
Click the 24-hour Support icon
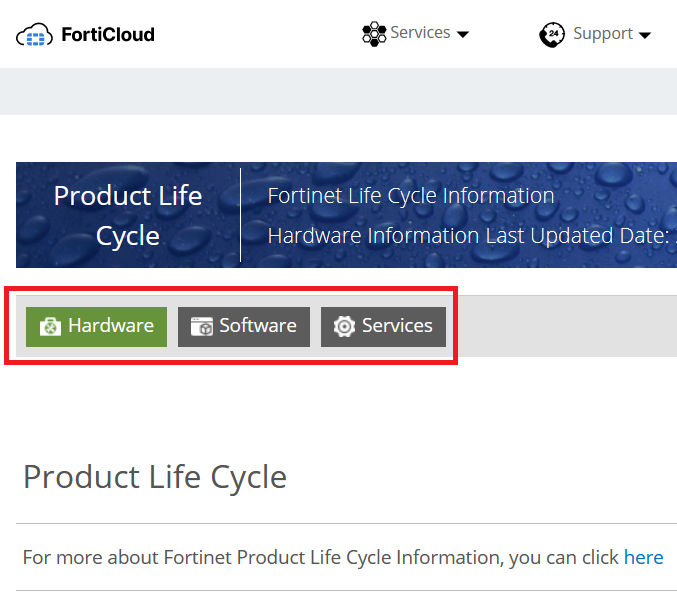[552, 35]
